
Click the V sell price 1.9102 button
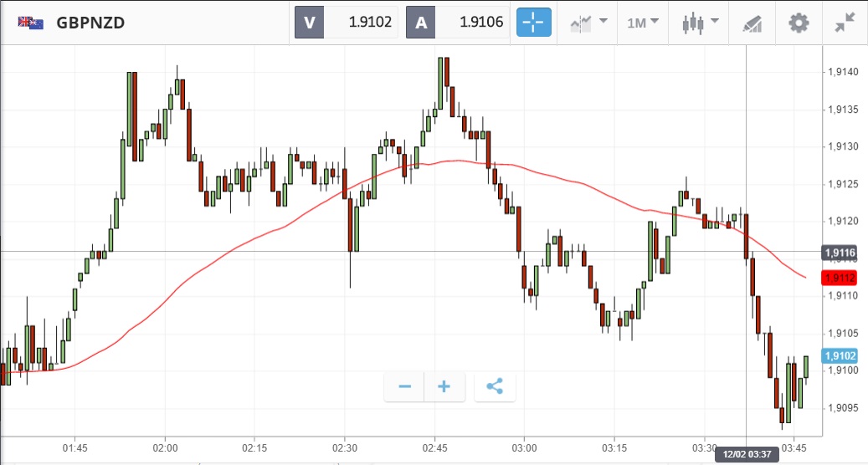[346, 23]
